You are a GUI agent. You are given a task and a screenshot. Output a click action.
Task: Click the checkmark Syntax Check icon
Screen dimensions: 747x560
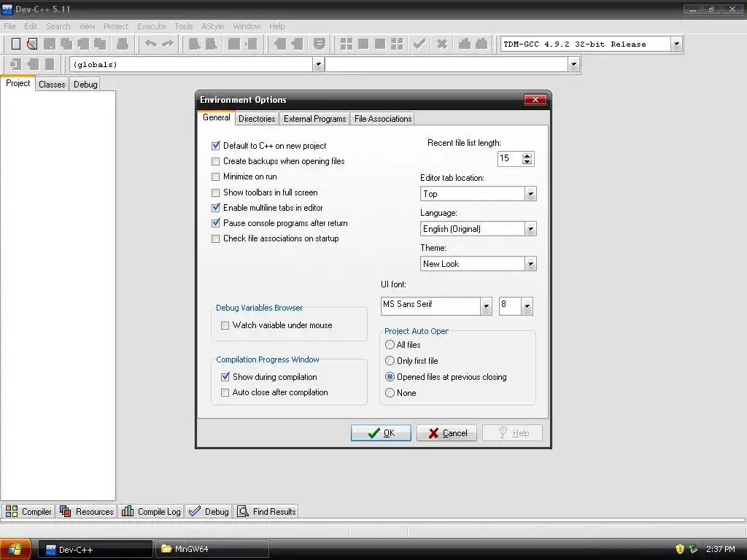click(419, 44)
